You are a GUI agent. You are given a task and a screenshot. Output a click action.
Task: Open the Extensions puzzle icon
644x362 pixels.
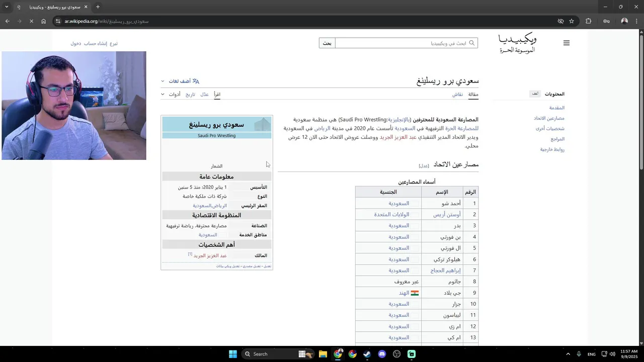588,21
